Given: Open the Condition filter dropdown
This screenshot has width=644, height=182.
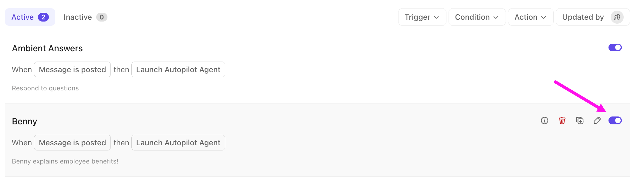Looking at the screenshot, I should (x=477, y=17).
